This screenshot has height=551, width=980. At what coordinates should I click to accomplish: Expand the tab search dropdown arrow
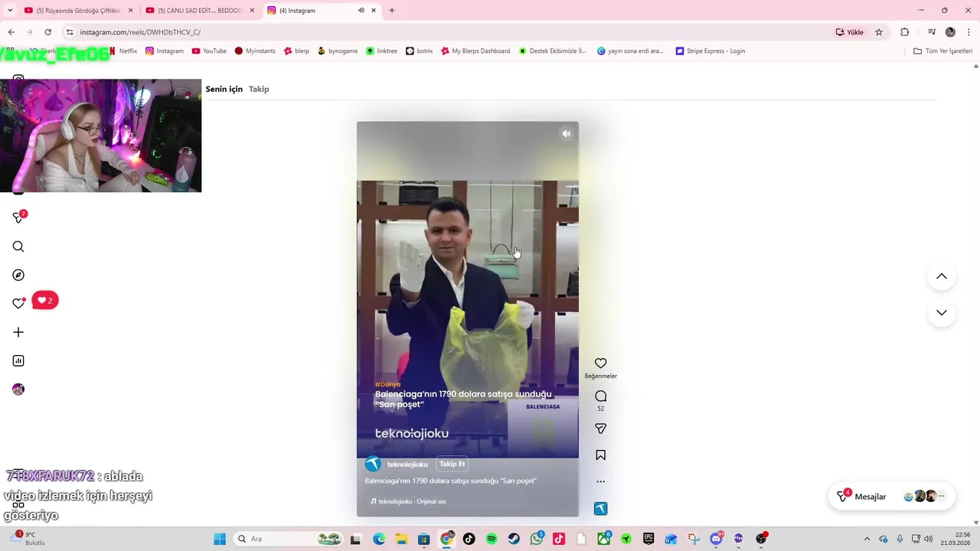(x=9, y=11)
